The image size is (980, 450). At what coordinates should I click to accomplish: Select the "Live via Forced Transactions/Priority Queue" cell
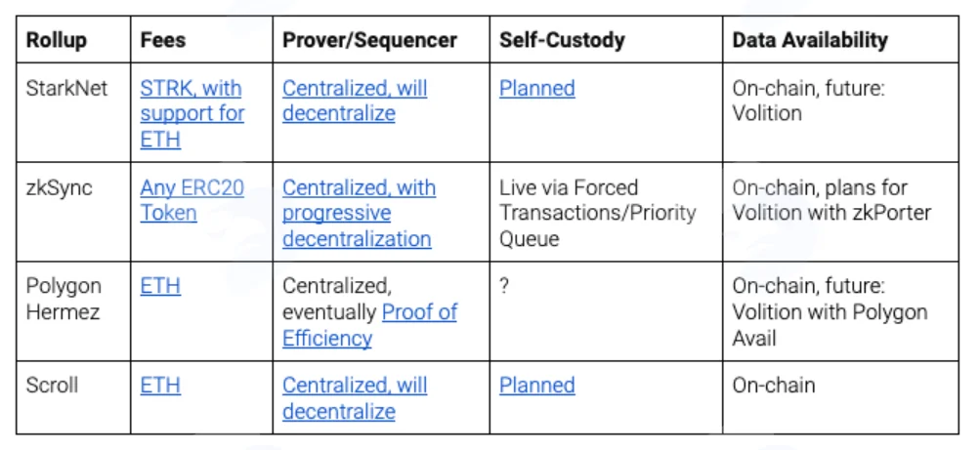[606, 212]
